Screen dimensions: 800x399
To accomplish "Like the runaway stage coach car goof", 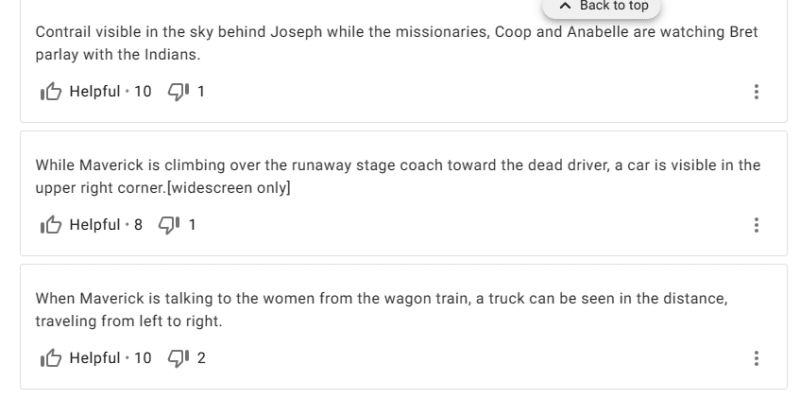I will (x=51, y=225).
